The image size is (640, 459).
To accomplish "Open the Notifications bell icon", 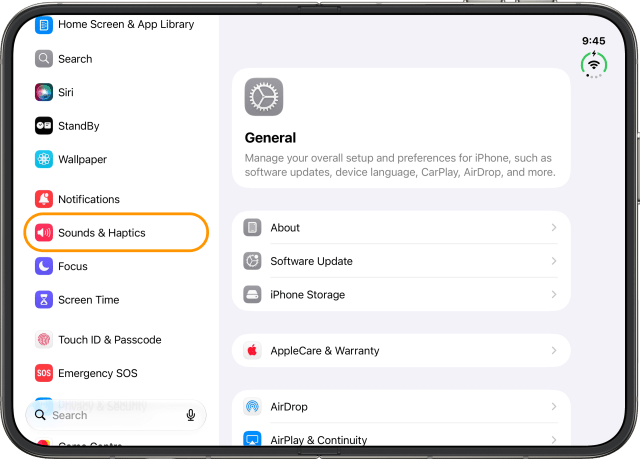I will pos(44,199).
